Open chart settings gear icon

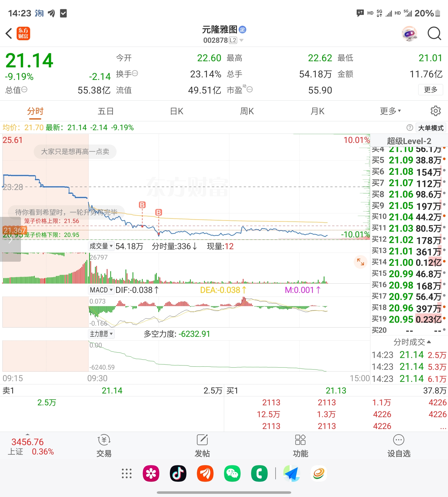[435, 111]
